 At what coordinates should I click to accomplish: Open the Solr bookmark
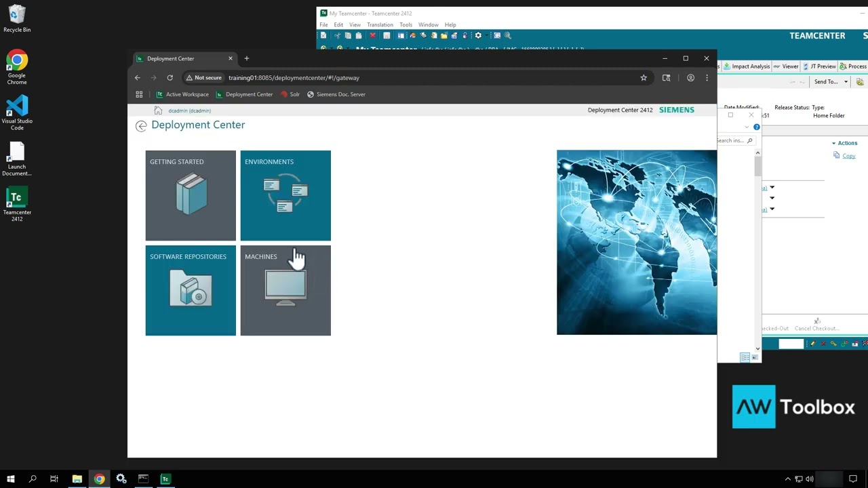tap(290, 94)
